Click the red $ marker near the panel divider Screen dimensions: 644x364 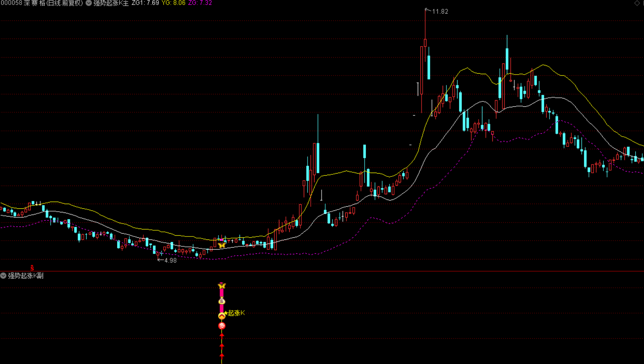[x=32, y=268]
